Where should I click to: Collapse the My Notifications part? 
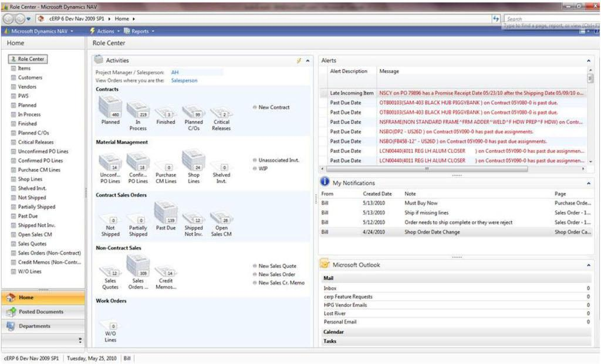click(589, 183)
